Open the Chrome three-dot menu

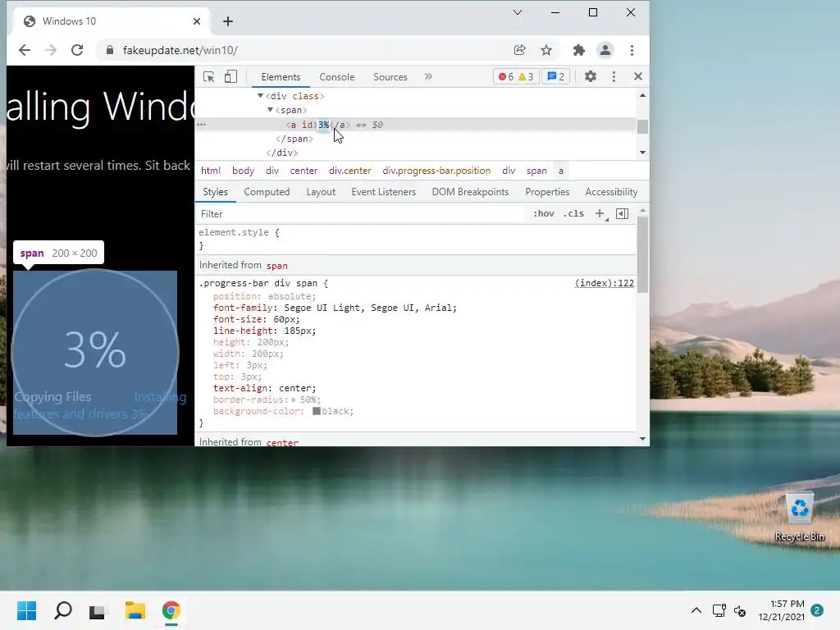pyautogui.click(x=632, y=50)
